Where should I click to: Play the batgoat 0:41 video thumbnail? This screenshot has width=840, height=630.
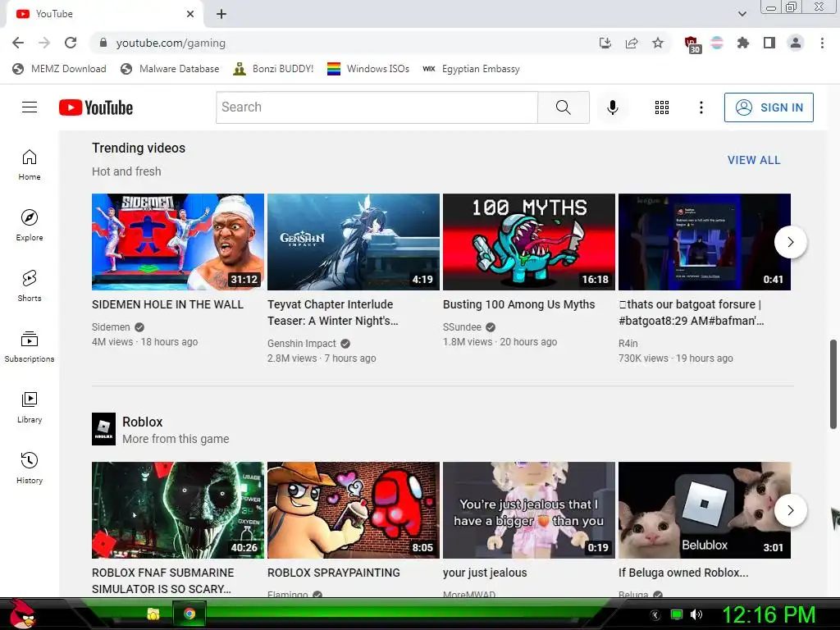[705, 242]
